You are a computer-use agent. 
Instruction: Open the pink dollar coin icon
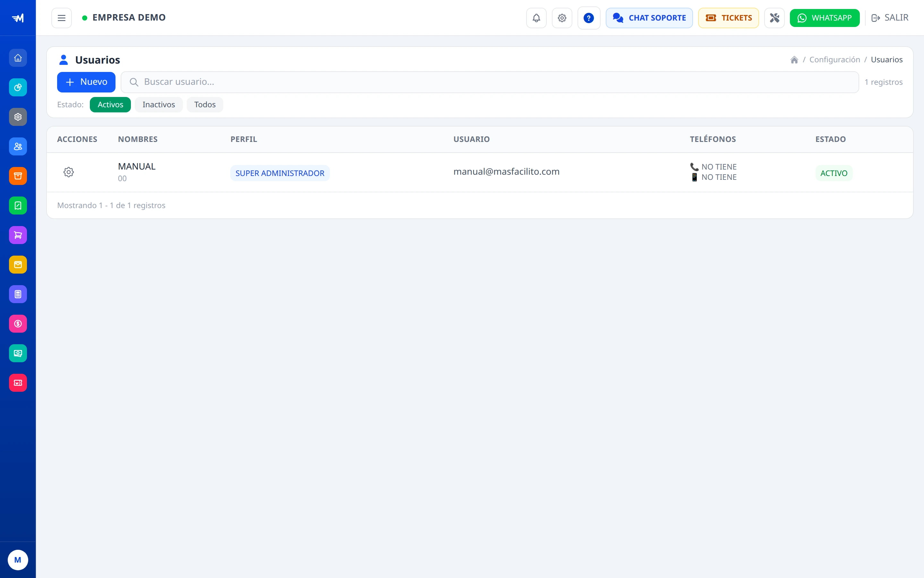(18, 324)
